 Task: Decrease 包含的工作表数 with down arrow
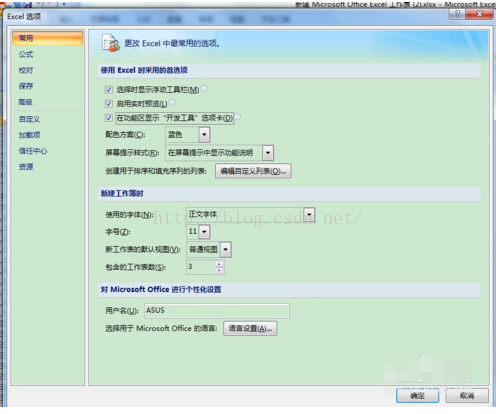pyautogui.click(x=219, y=270)
